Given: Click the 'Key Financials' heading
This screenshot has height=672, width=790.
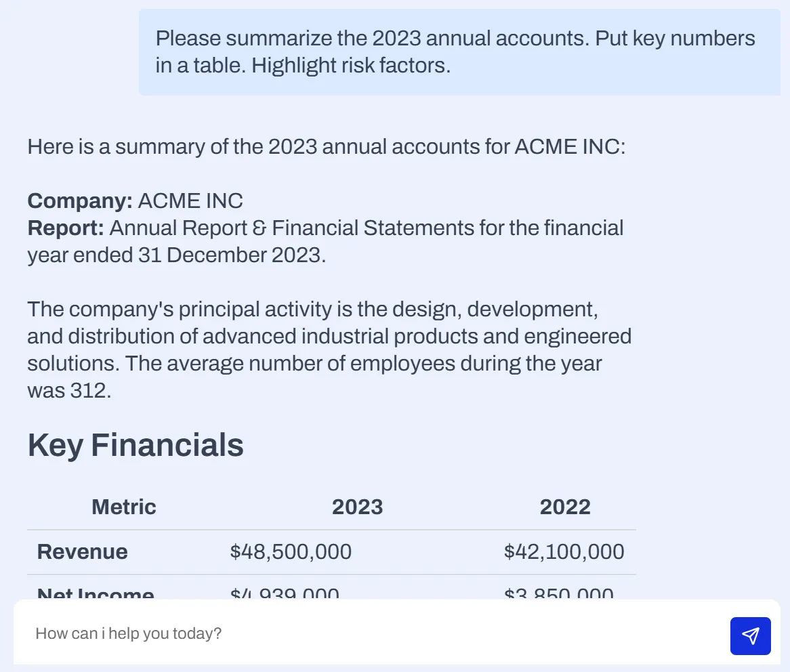Looking at the screenshot, I should tap(135, 445).
